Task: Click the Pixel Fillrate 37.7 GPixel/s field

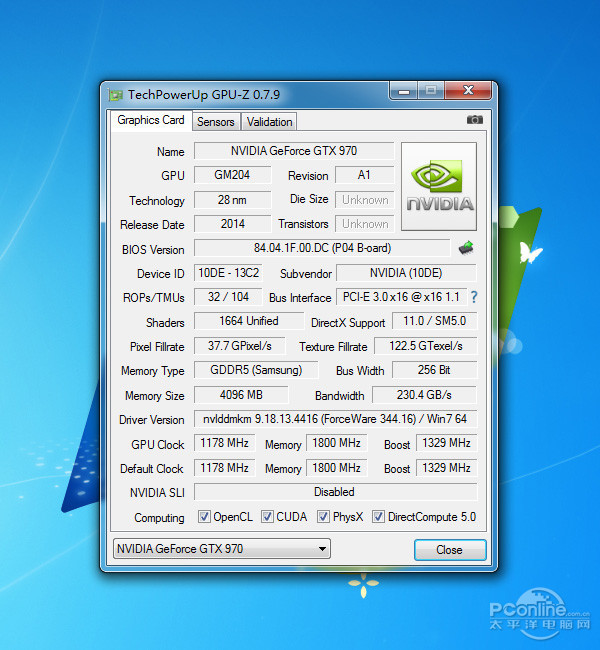Action: 240,346
